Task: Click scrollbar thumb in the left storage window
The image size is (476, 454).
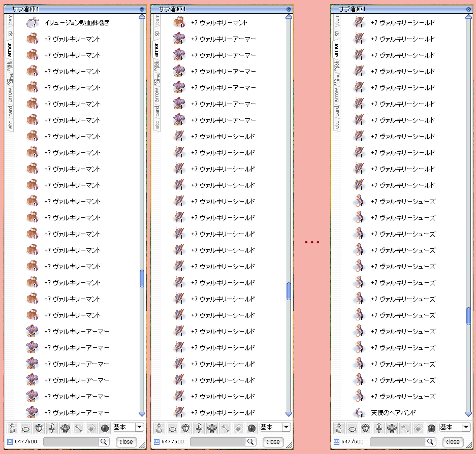Action: [x=142, y=278]
